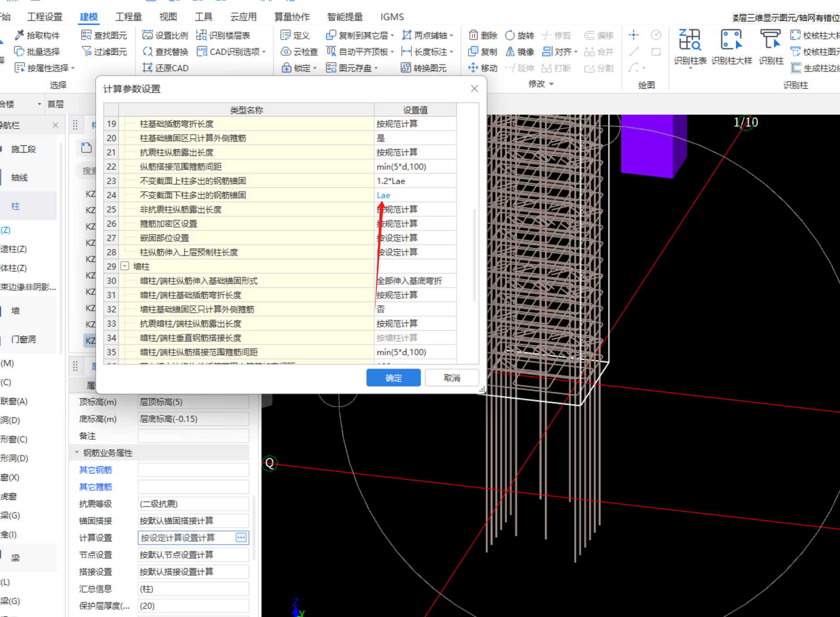
Task: Close the 计算参数设置 dialog
Action: pyautogui.click(x=474, y=88)
